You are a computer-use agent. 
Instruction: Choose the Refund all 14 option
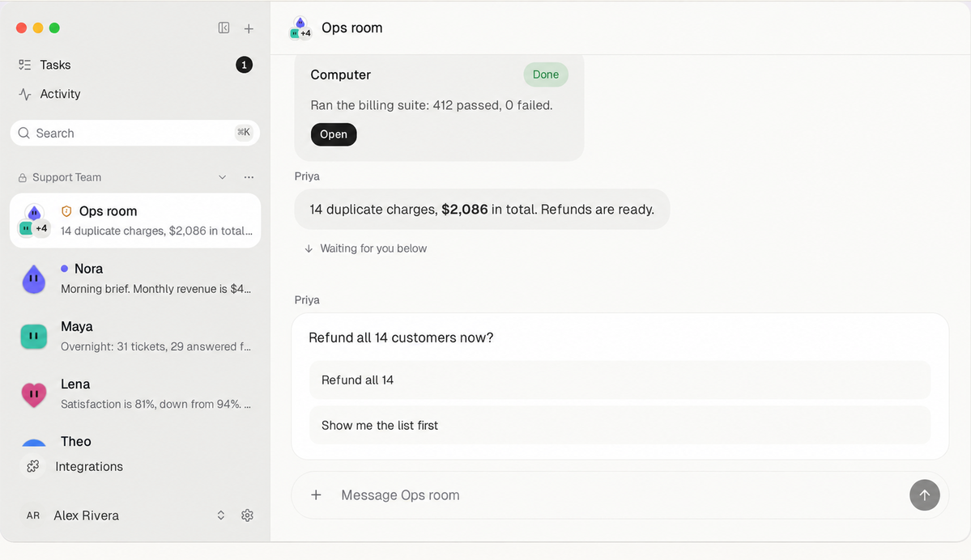(620, 380)
